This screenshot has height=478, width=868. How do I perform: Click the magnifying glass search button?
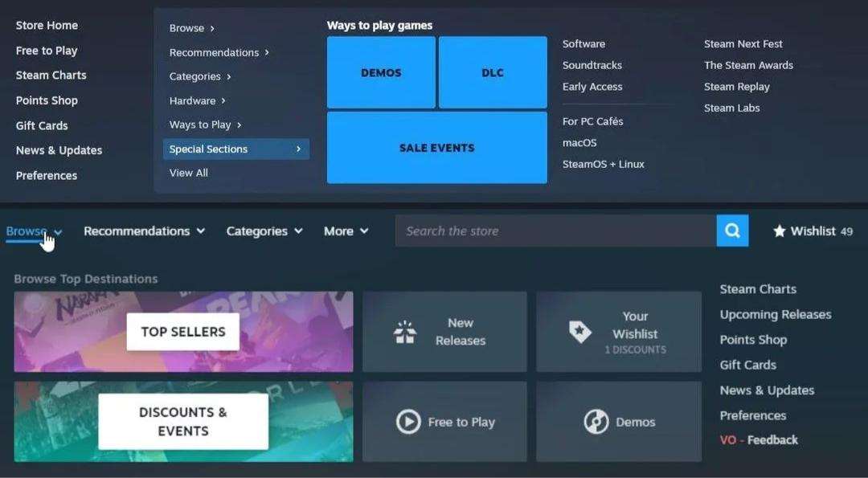[x=732, y=231]
